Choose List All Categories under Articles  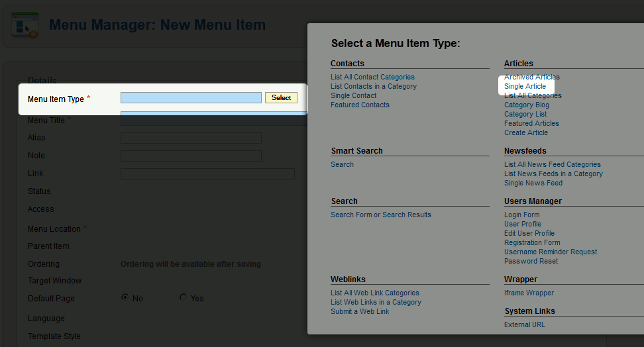click(x=533, y=95)
